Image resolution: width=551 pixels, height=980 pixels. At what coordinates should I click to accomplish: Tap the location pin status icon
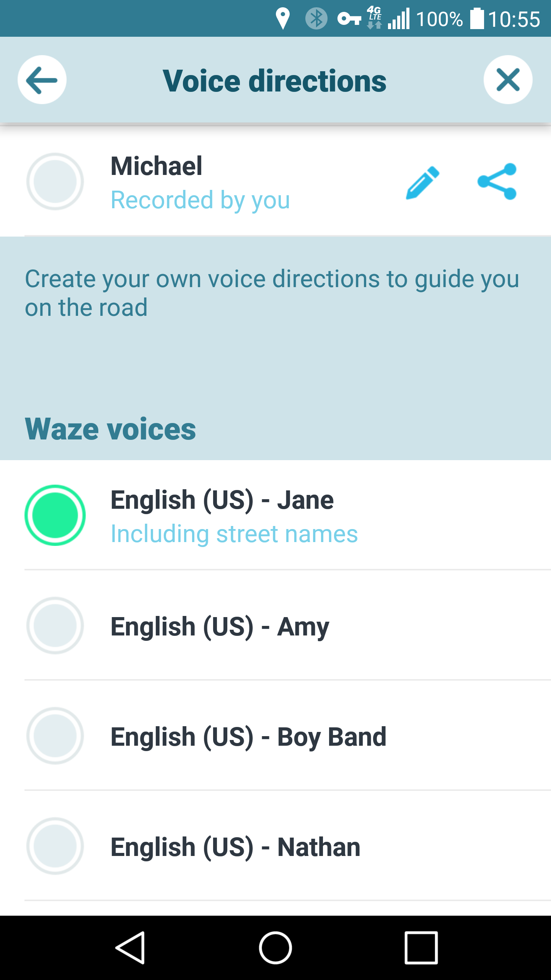click(283, 18)
